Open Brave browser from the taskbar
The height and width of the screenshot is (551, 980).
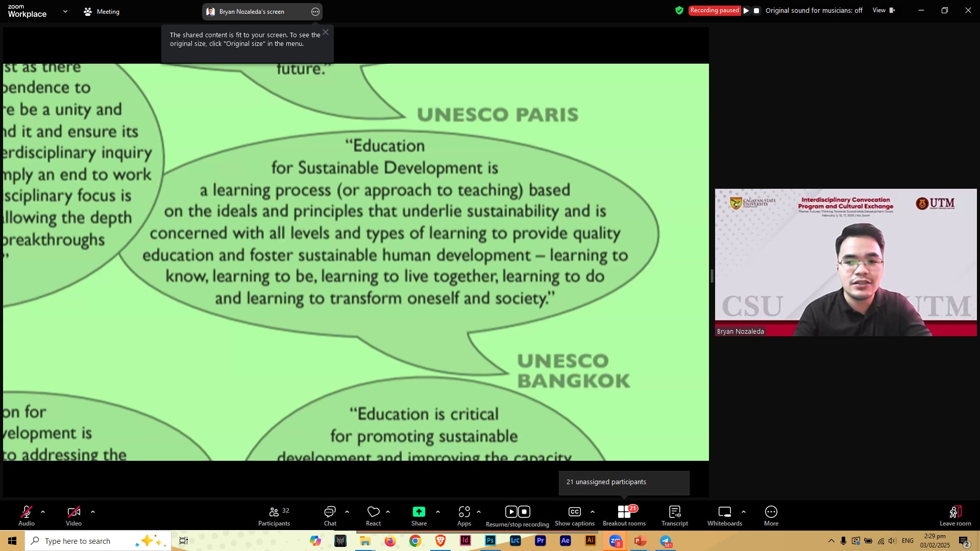(x=440, y=541)
